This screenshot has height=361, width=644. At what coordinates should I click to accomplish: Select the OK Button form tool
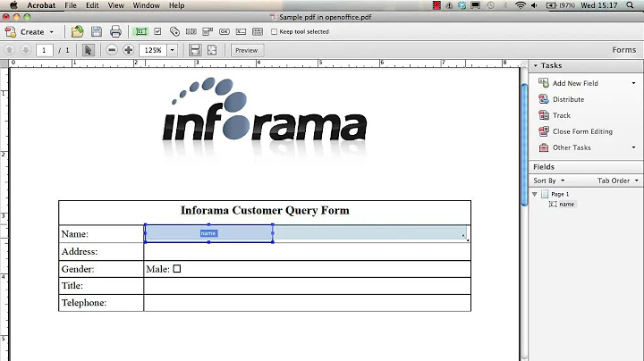pos(225,31)
